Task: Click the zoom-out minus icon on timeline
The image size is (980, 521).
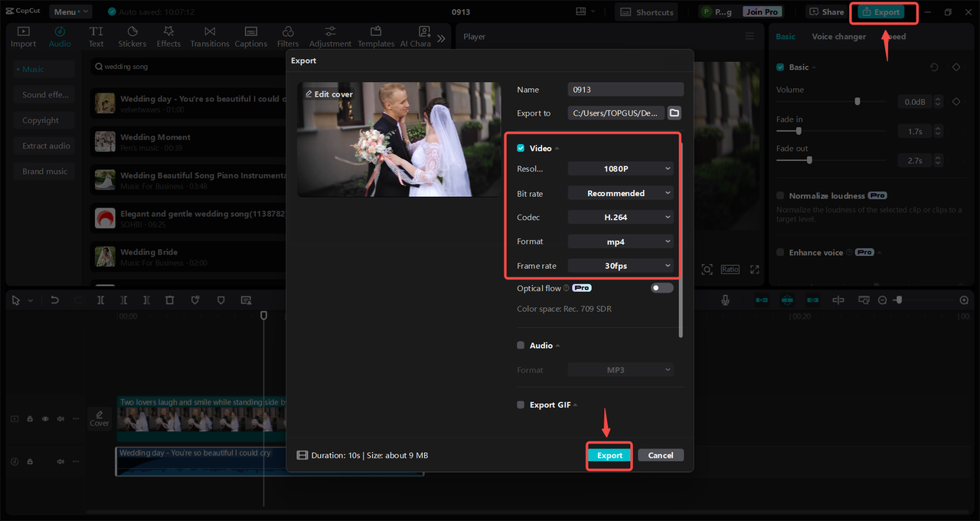Action: pyautogui.click(x=883, y=300)
